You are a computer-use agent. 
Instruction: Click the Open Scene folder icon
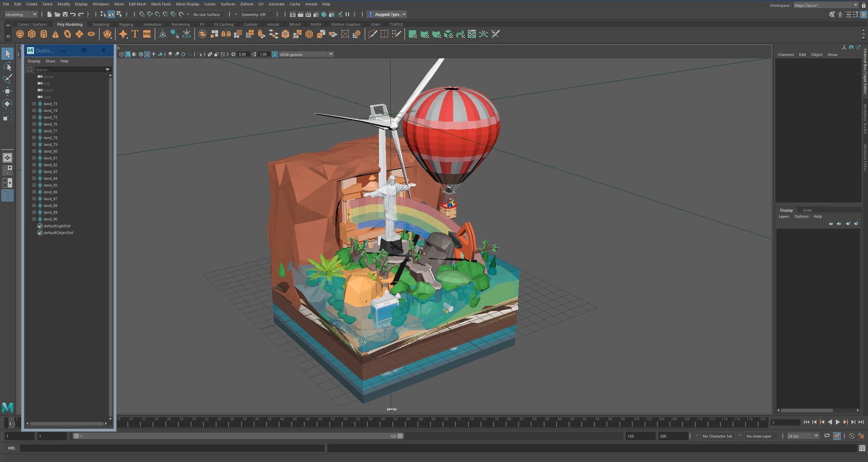[57, 14]
